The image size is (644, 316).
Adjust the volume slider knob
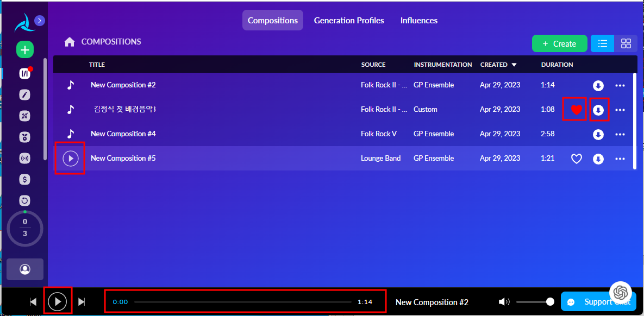[550, 302]
